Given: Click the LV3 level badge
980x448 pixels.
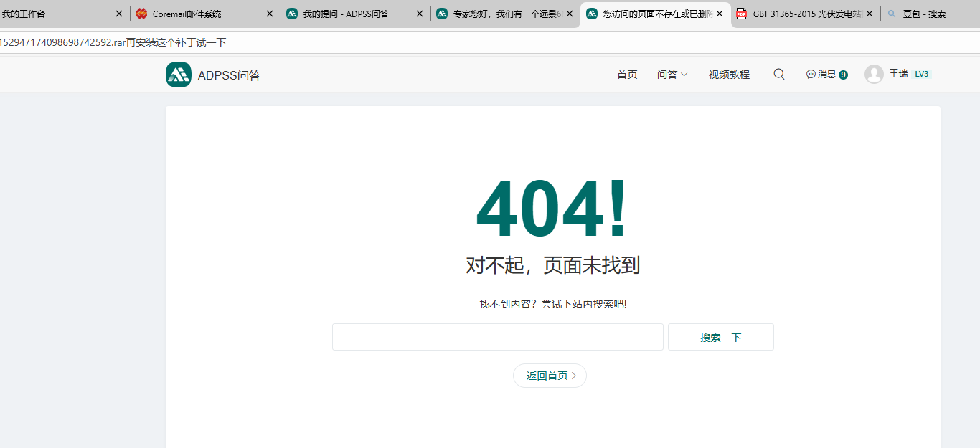Looking at the screenshot, I should pos(921,74).
